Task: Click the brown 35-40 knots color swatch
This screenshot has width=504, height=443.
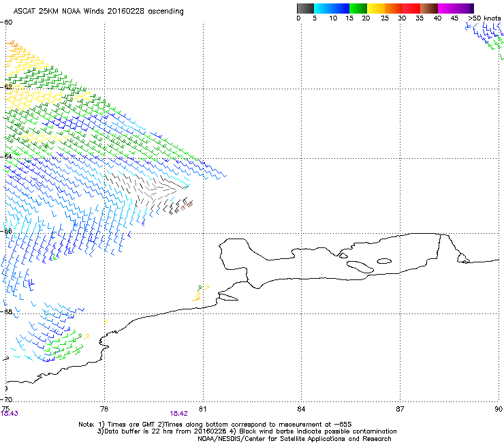Action: (429, 8)
